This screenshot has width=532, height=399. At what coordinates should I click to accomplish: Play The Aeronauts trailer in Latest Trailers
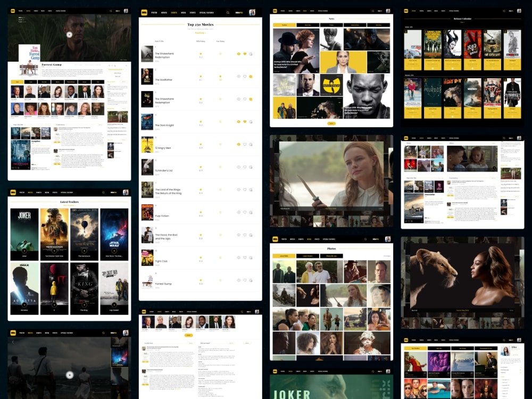click(x=84, y=251)
